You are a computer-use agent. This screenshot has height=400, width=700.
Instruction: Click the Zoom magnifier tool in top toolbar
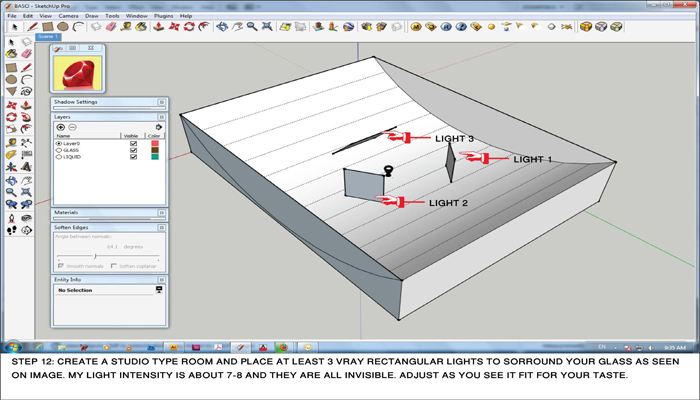click(252, 27)
